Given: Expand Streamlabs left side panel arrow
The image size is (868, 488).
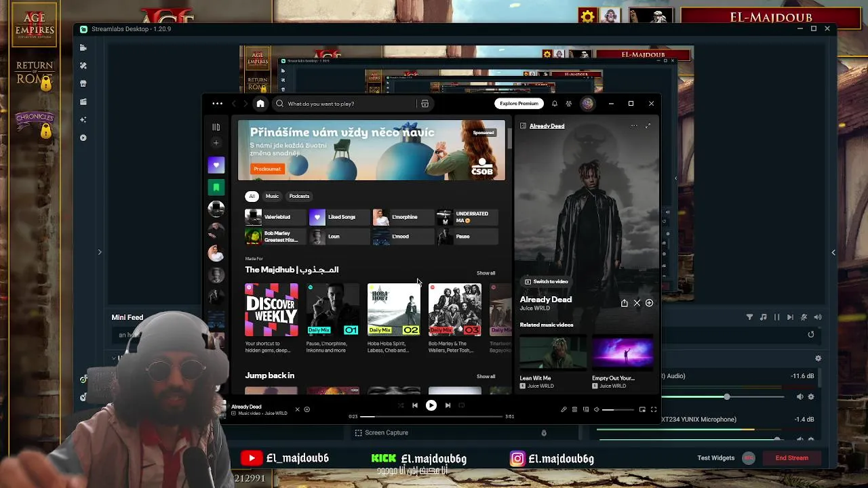Looking at the screenshot, I should click(99, 252).
